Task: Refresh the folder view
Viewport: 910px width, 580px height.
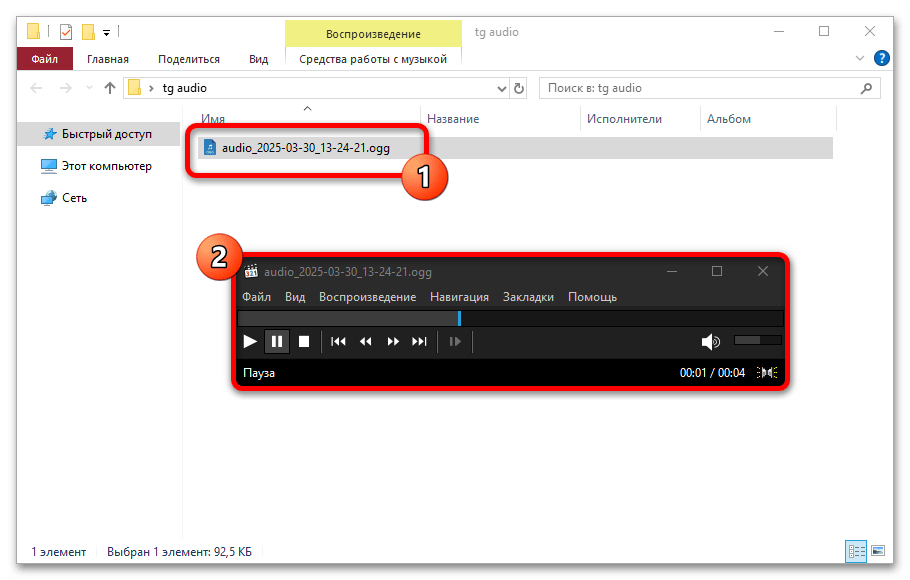Action: coord(519,88)
